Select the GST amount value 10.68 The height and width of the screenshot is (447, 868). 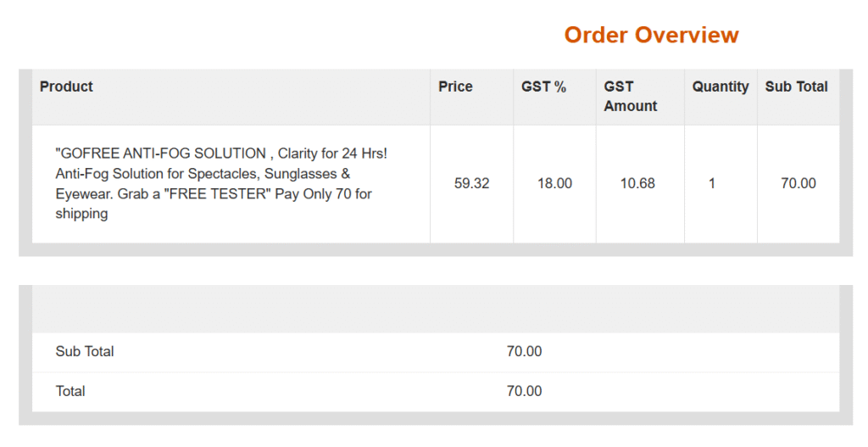coord(637,183)
